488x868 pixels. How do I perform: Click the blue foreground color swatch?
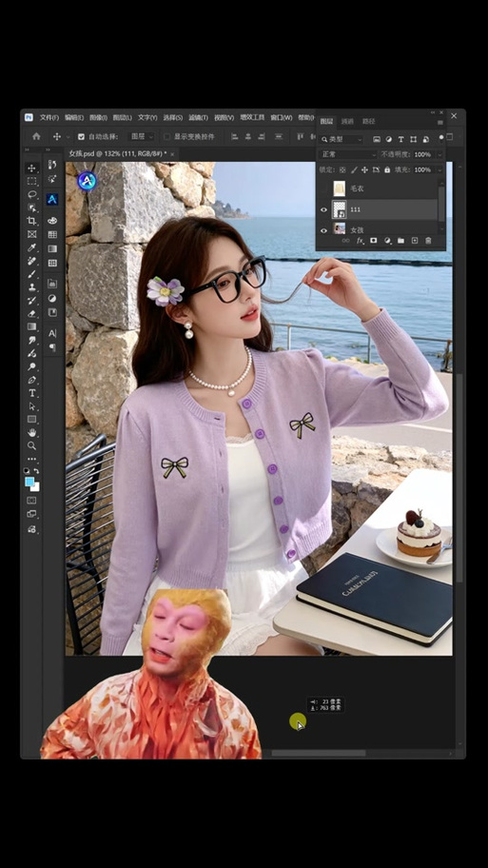click(29, 482)
